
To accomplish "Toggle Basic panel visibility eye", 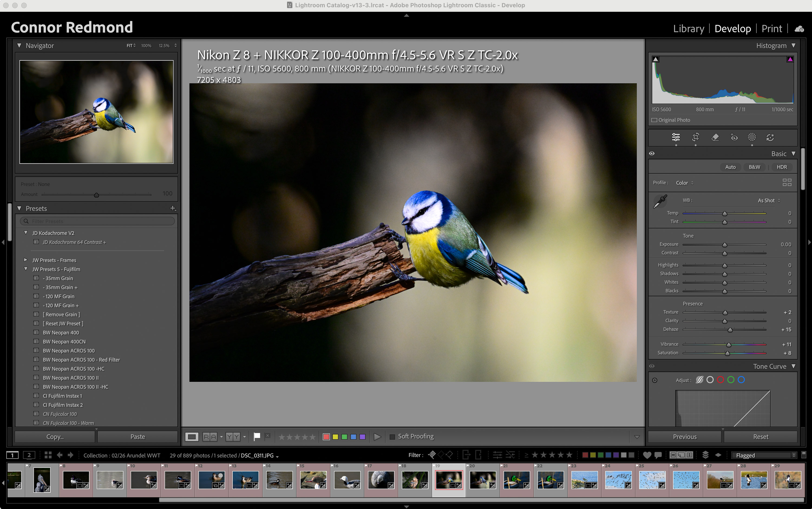I will coord(651,154).
